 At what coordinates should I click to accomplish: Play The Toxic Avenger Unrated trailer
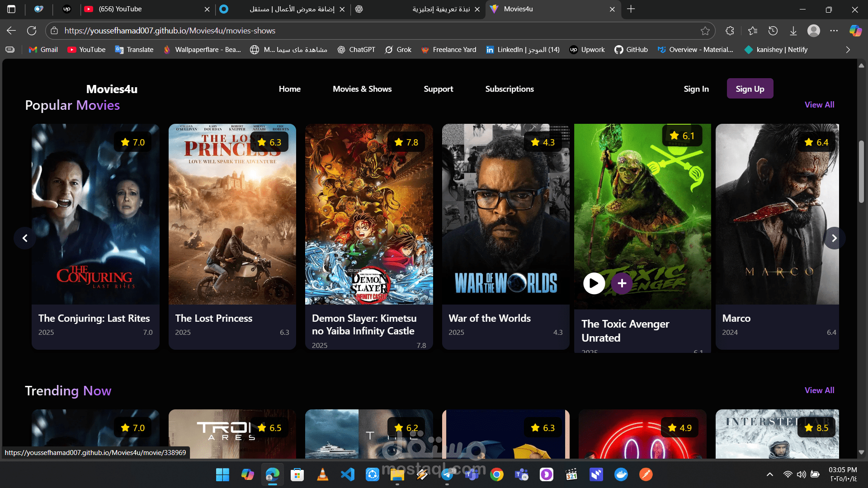(x=594, y=283)
